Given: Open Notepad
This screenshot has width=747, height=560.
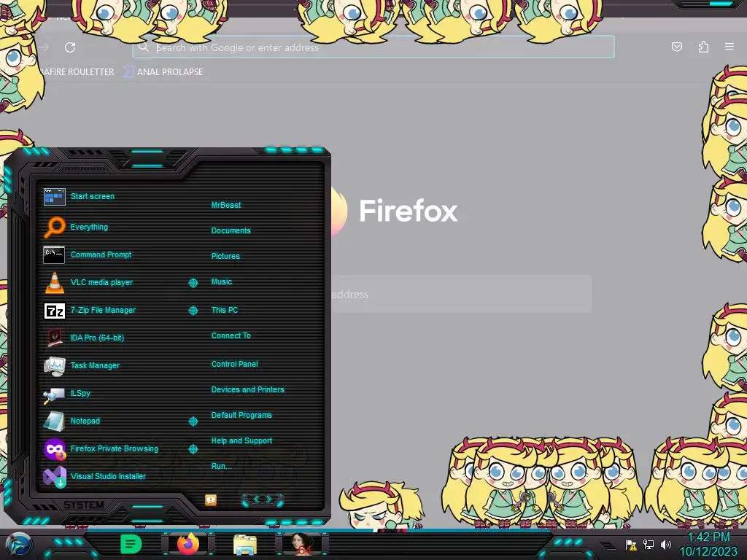Looking at the screenshot, I should (x=85, y=421).
